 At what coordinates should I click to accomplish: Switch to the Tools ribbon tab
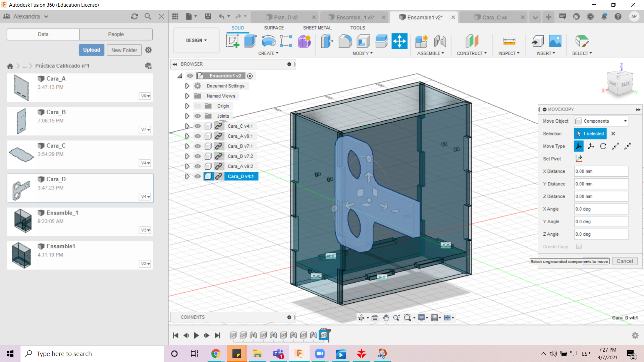pos(357,27)
